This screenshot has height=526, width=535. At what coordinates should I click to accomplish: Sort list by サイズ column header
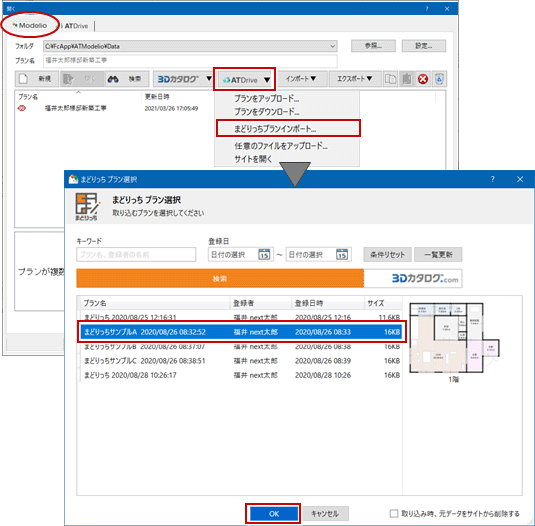(x=383, y=303)
